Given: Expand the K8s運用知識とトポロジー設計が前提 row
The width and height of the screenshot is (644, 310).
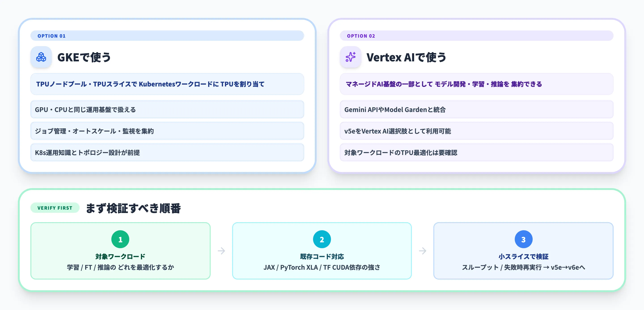Looking at the screenshot, I should tap(167, 153).
